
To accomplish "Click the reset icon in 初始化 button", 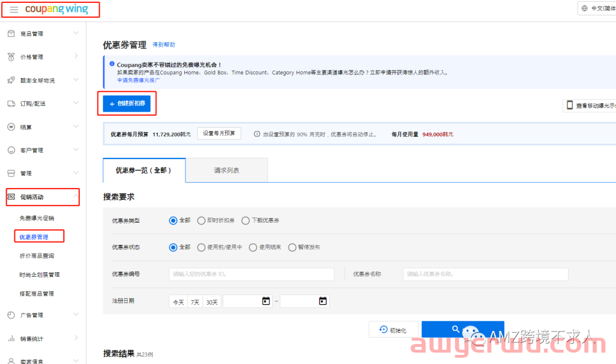I will click(x=383, y=329).
